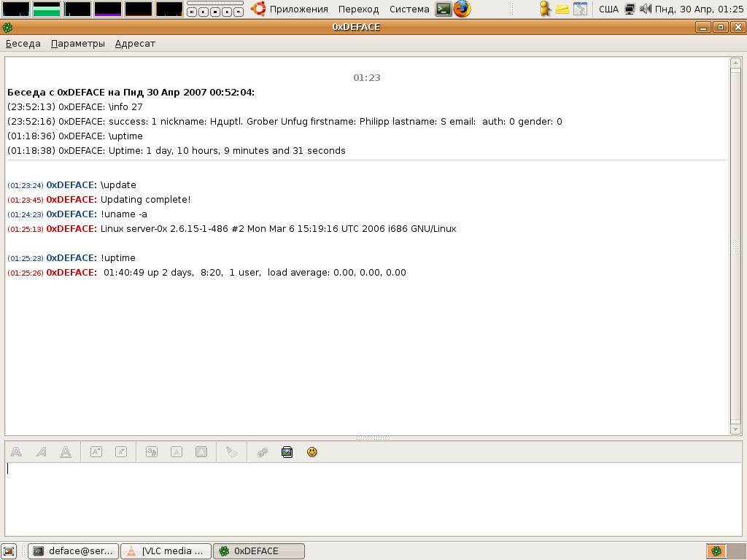Insert a link using the chain icon
The image size is (747, 560).
click(263, 452)
